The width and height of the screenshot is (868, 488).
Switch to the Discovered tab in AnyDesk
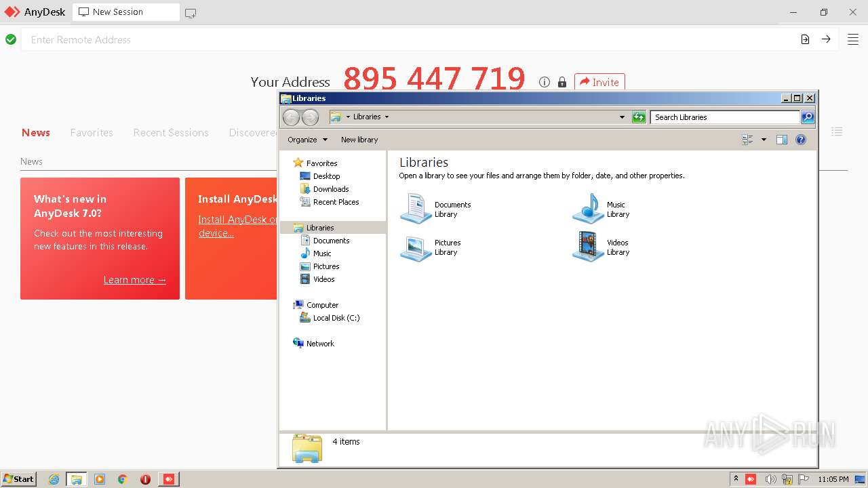[x=253, y=133]
